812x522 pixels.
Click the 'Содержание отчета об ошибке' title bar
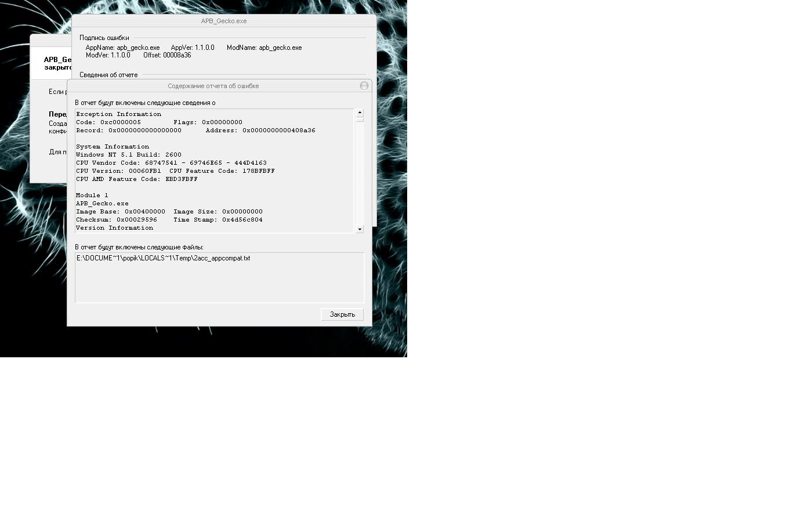pyautogui.click(x=213, y=86)
